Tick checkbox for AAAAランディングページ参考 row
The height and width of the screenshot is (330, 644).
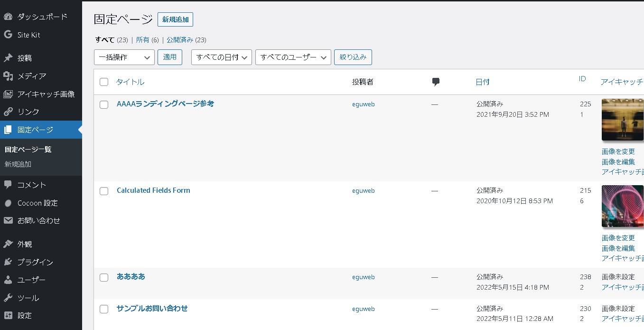[104, 104]
